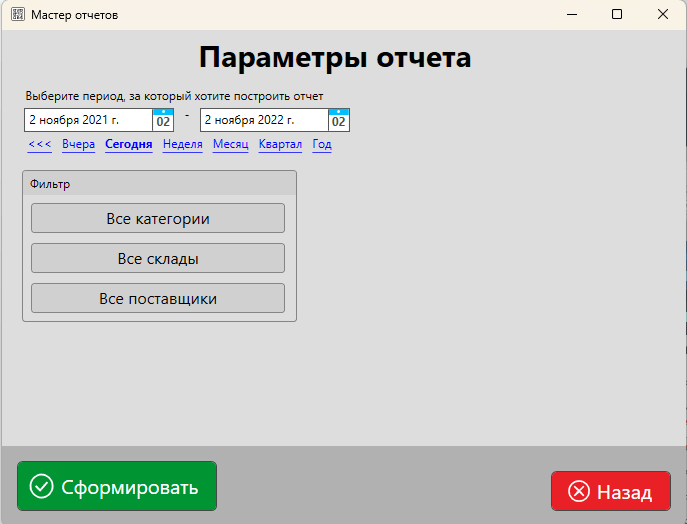Click the end date field '2 ноября 2022 г.'
The width and height of the screenshot is (687, 524).
263,120
